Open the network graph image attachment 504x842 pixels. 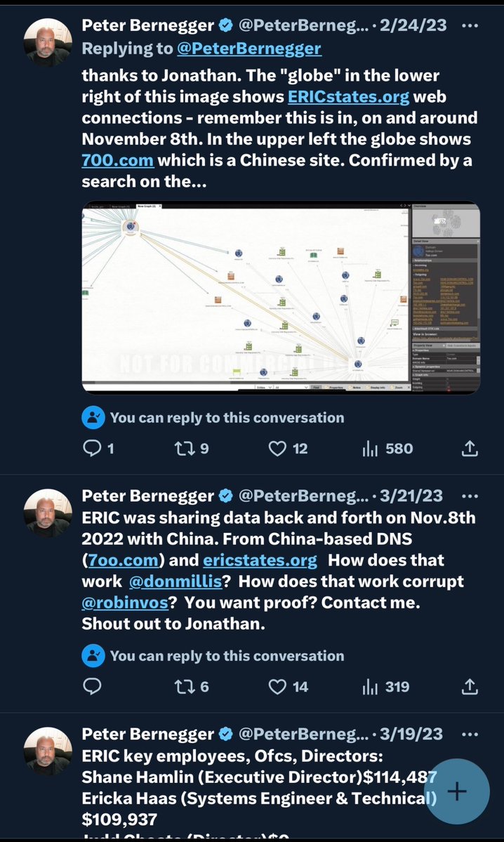pos(281,297)
